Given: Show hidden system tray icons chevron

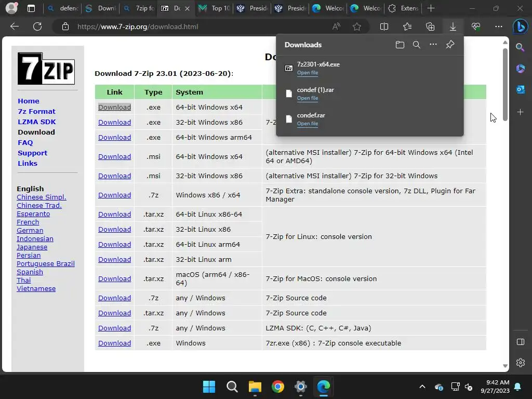Looking at the screenshot, I should tap(422, 387).
